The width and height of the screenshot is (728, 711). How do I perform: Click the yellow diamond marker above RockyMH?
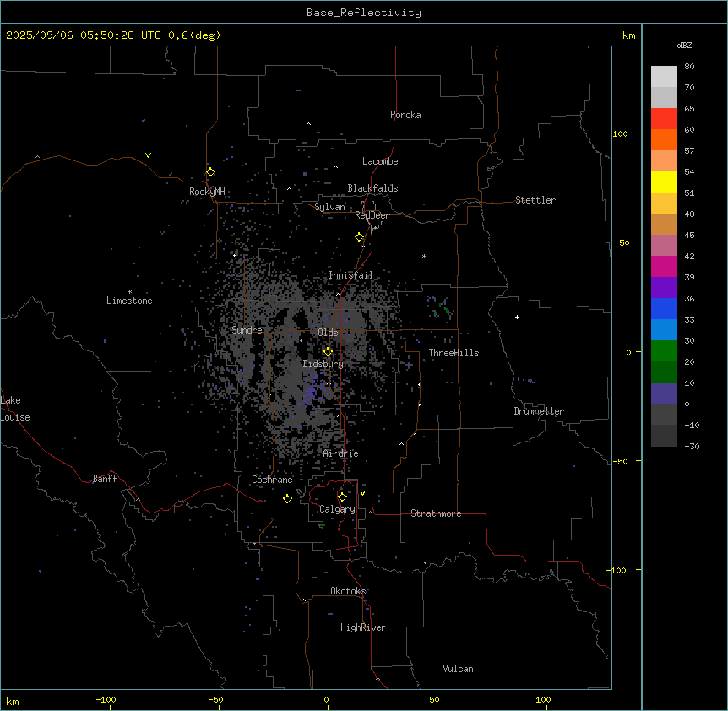coord(211,172)
